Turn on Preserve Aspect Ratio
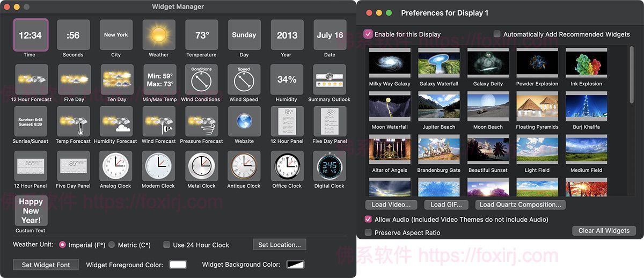 [x=368, y=232]
